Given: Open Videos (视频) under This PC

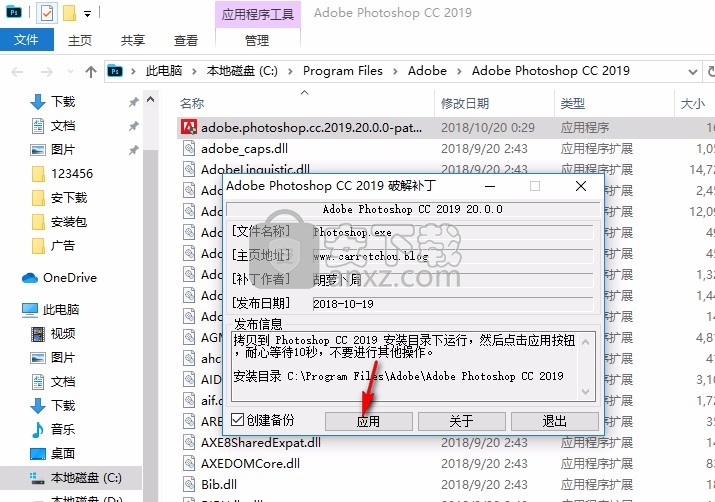Looking at the screenshot, I should (x=63, y=333).
